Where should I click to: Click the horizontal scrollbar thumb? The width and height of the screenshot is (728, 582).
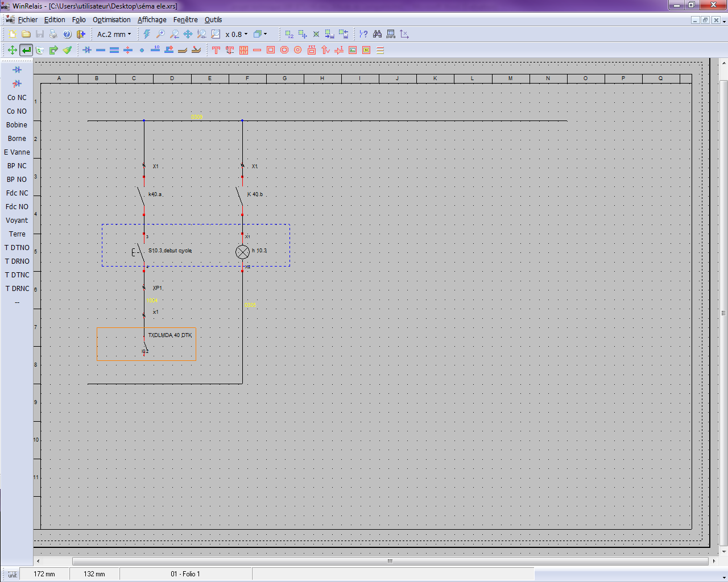[390, 561]
